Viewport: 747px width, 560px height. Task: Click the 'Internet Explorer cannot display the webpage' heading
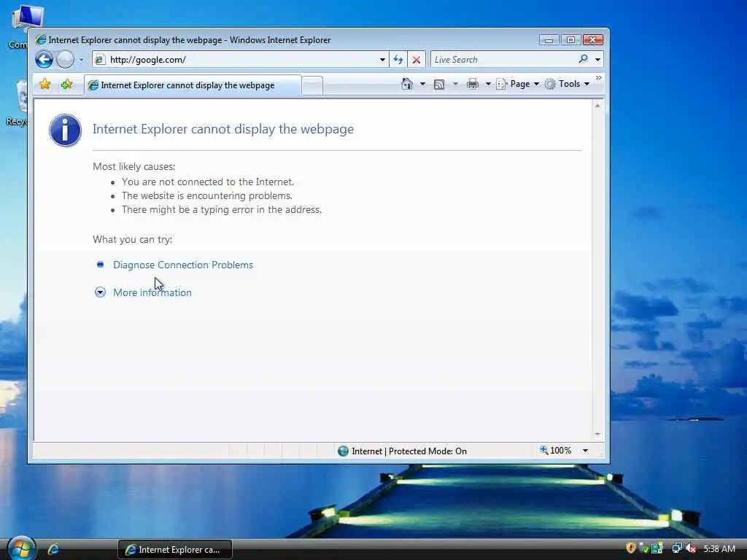223,129
